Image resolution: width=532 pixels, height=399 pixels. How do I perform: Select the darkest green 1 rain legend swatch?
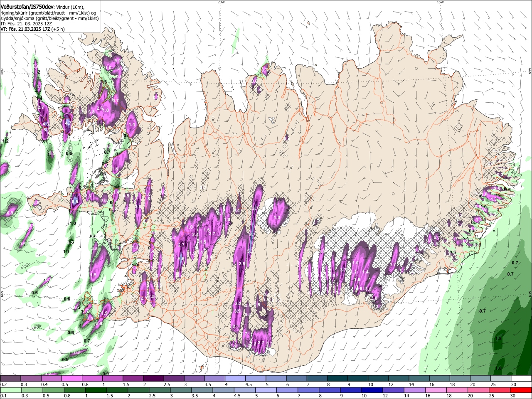tap(96, 390)
